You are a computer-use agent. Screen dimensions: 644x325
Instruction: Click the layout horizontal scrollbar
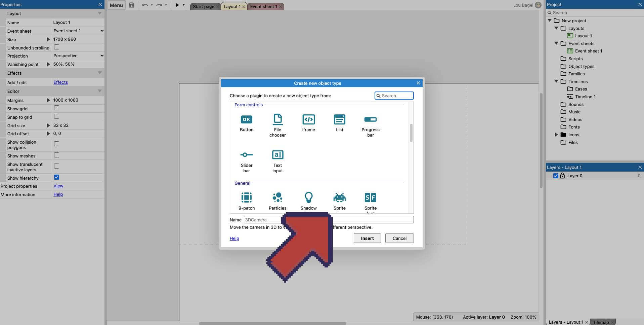click(272, 323)
